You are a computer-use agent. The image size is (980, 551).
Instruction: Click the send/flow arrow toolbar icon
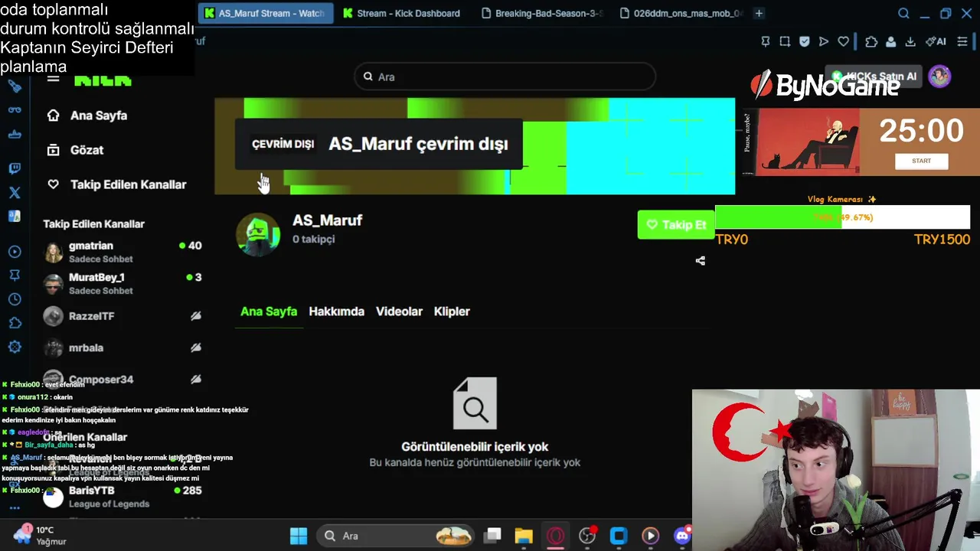tap(824, 41)
